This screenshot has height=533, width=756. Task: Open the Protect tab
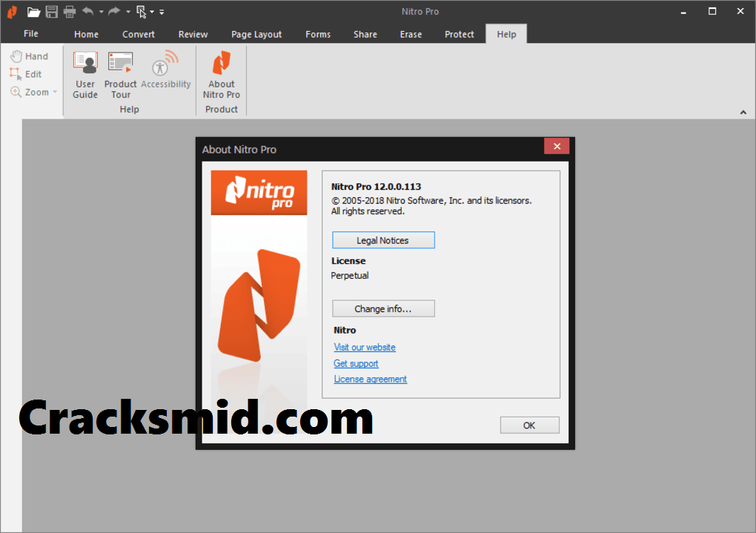(460, 34)
